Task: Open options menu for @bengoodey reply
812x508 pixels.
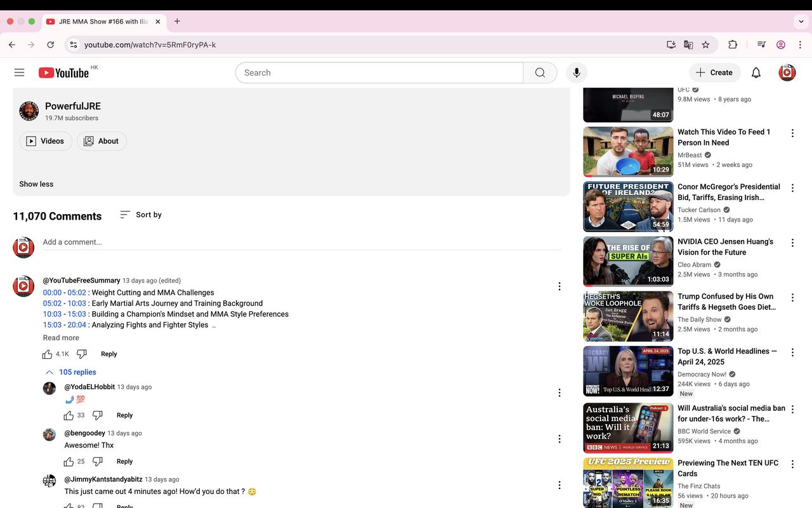Action: pos(559,439)
